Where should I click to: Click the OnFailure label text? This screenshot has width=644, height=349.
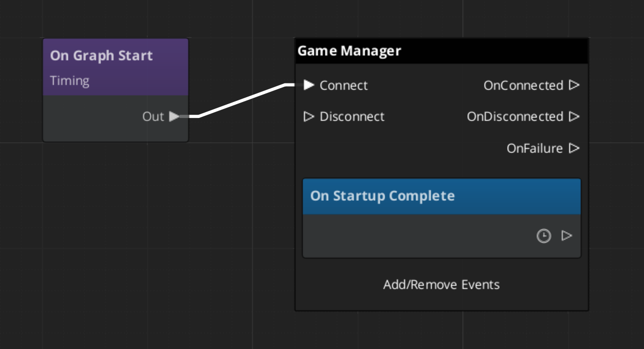tap(535, 148)
